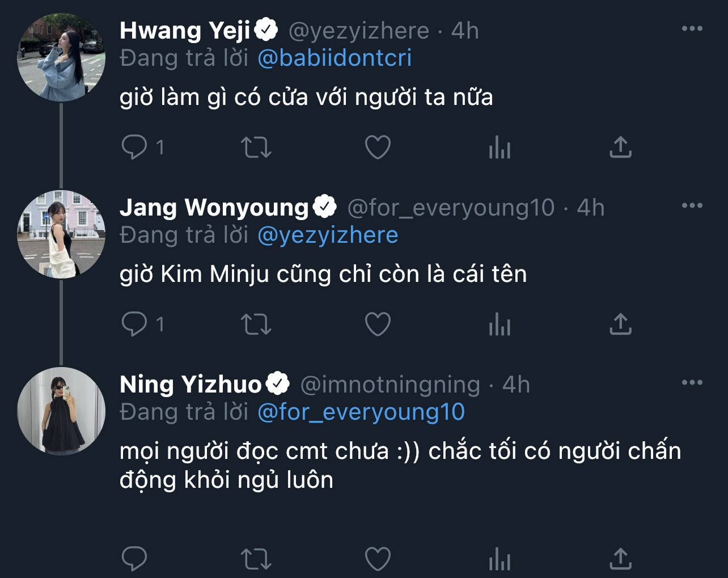
Task: Open Hwang Yeji's profile picture
Action: tap(61, 58)
